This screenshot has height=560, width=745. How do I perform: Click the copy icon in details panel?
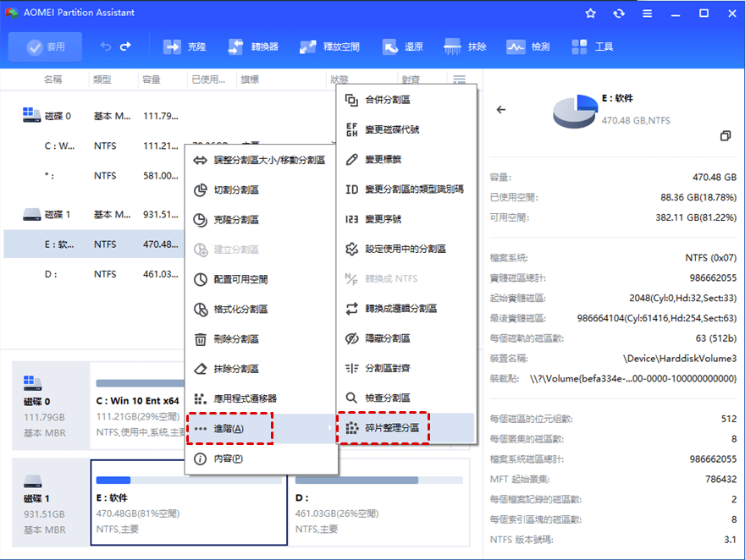point(726,135)
